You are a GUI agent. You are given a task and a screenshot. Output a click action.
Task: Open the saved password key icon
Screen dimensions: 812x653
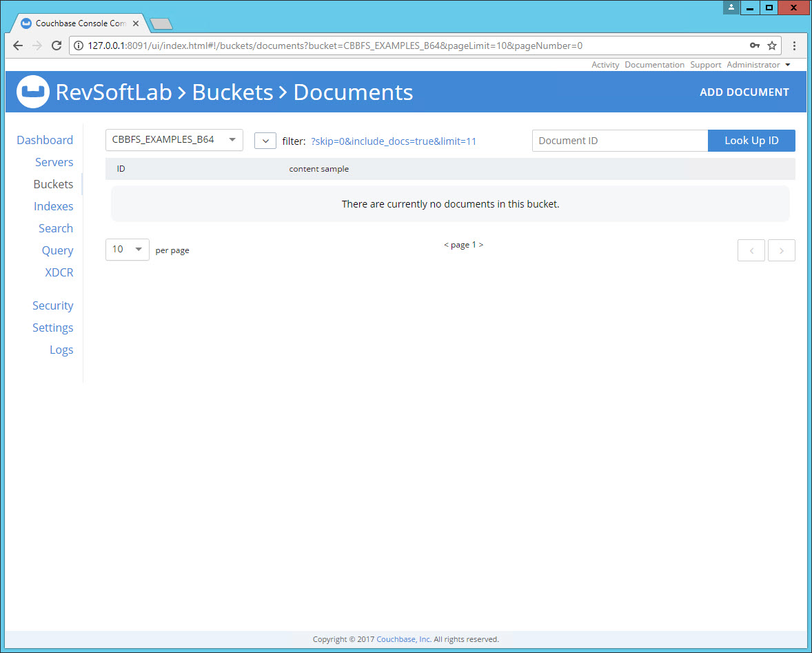[x=755, y=46]
